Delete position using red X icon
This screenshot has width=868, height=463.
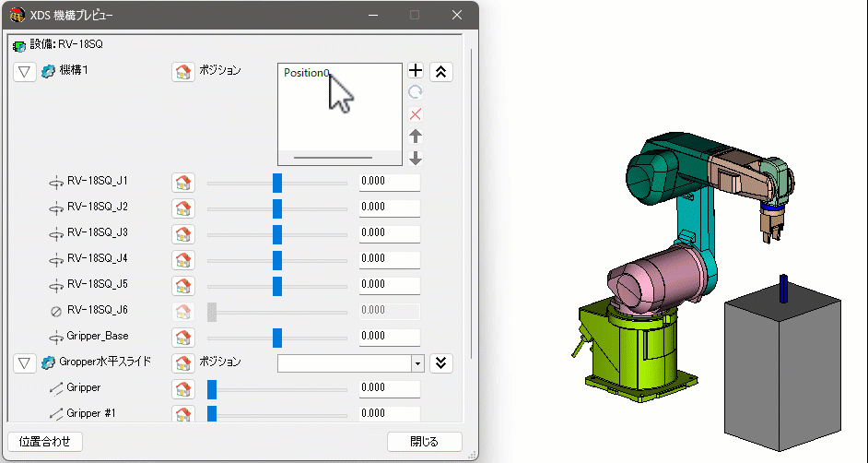tap(416, 114)
